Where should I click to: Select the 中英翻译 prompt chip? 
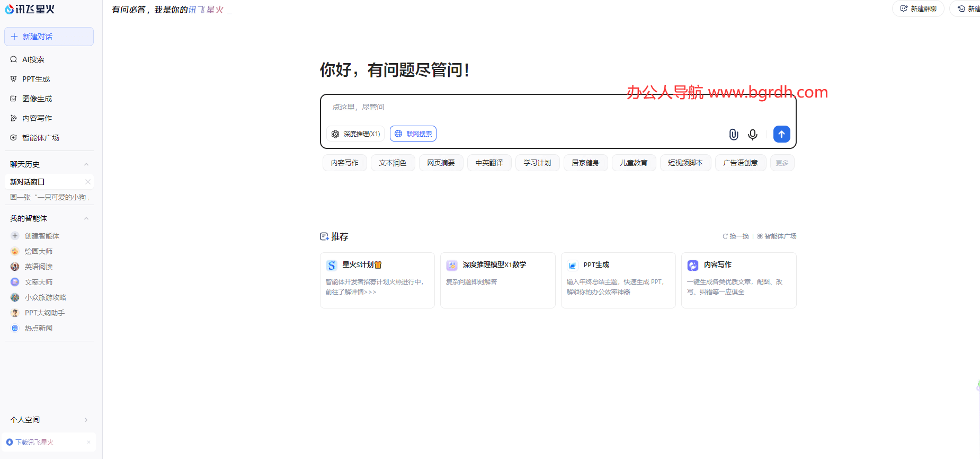(x=489, y=163)
